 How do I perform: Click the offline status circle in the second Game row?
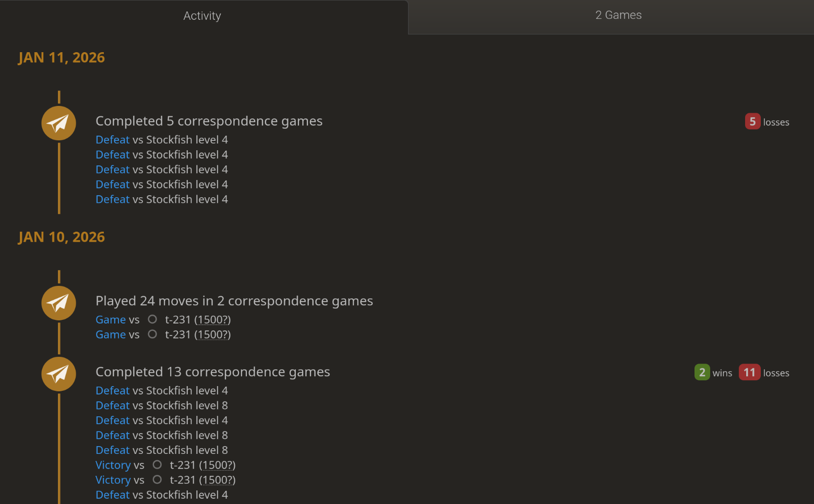pos(152,334)
